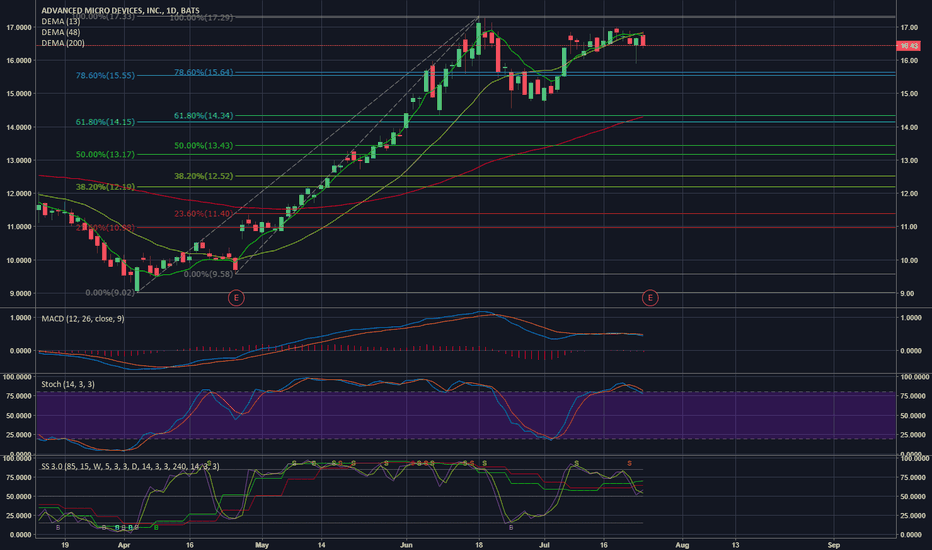The height and width of the screenshot is (550, 932).
Task: Click Apr on the date axis
Action: click(x=124, y=545)
